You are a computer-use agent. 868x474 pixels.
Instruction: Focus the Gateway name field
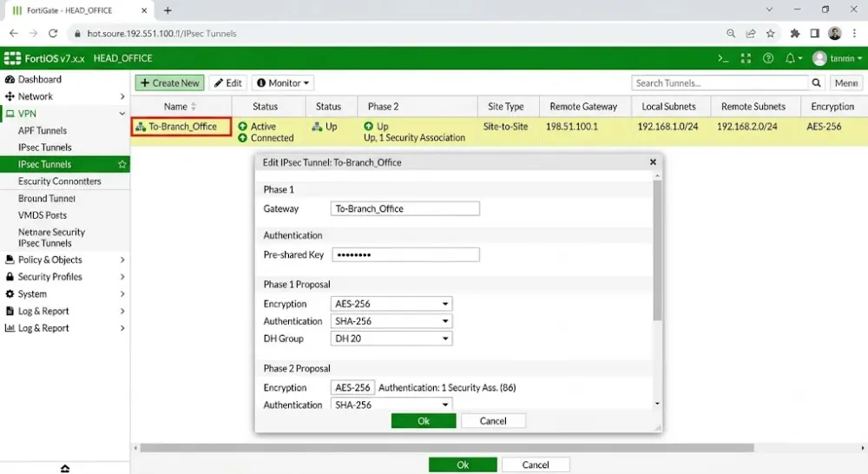pos(405,208)
